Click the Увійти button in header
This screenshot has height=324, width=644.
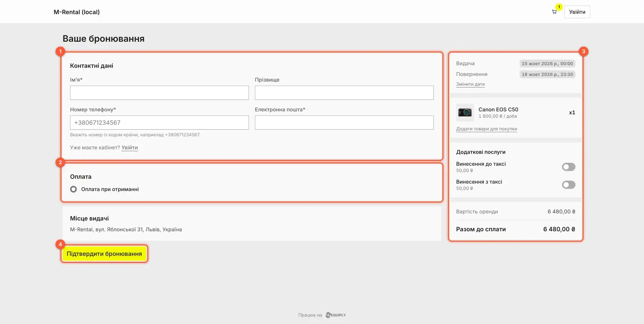click(577, 12)
